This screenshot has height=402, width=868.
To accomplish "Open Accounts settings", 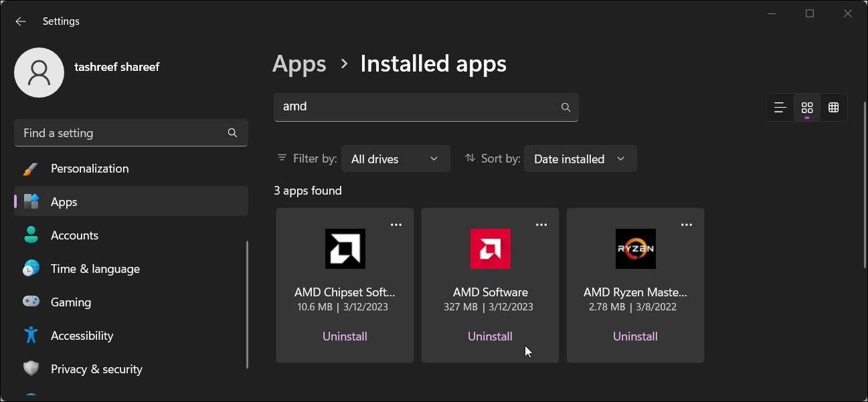I will click(131, 235).
